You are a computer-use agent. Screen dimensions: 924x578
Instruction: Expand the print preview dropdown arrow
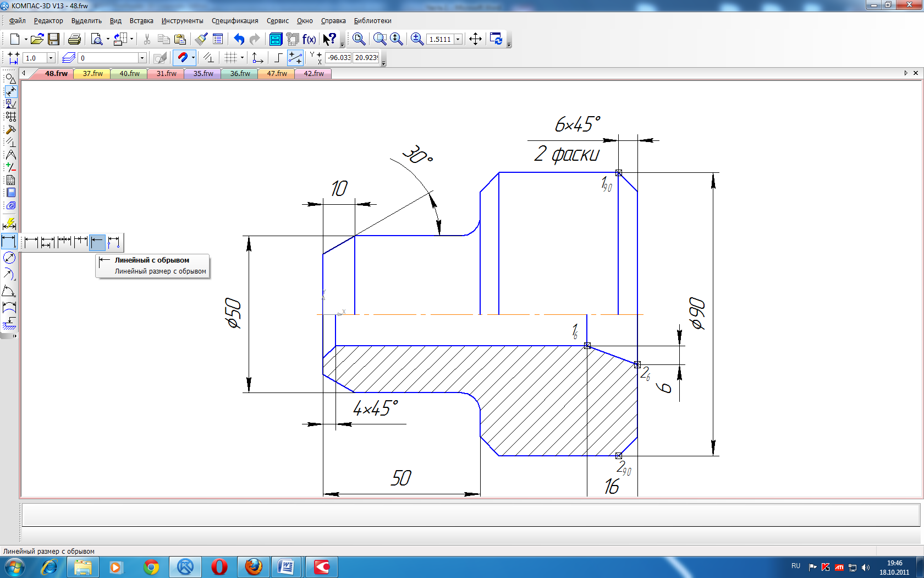coord(108,39)
